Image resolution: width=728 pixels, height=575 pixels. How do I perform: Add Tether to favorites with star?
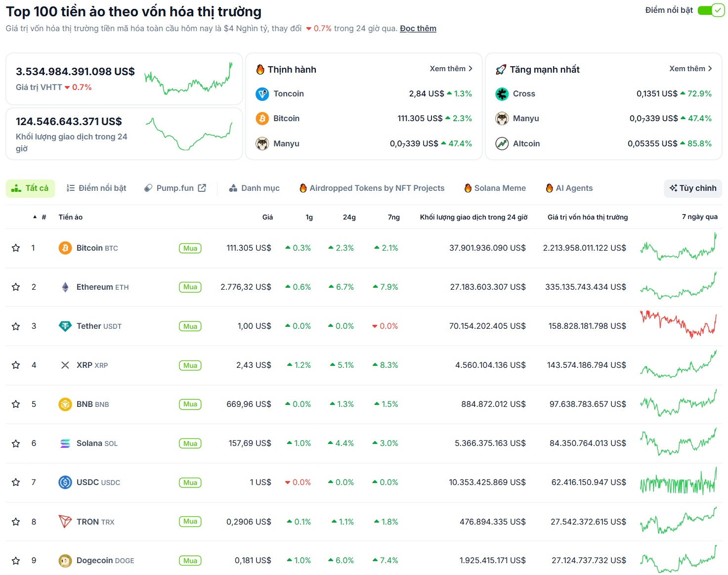(x=16, y=326)
